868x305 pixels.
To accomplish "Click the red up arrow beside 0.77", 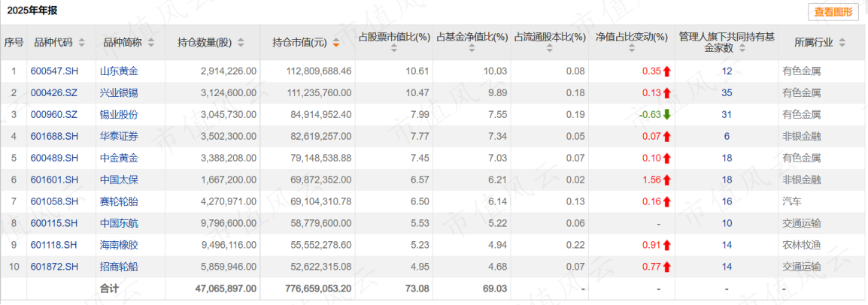I will (x=666, y=267).
